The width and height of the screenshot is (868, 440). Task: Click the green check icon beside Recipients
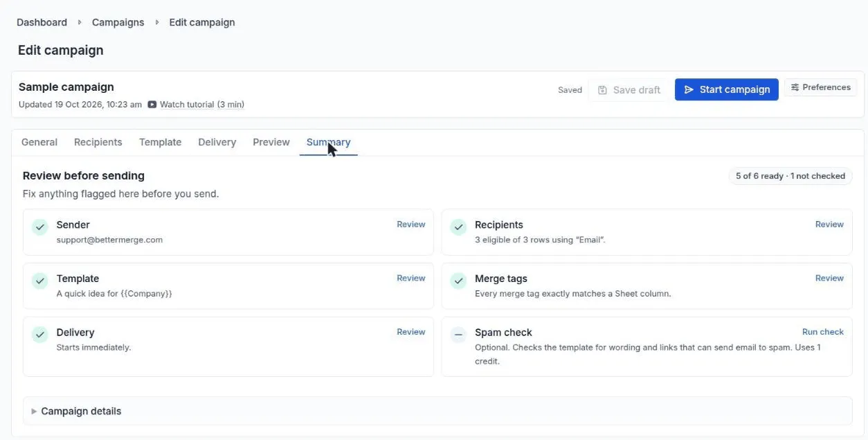coord(458,227)
